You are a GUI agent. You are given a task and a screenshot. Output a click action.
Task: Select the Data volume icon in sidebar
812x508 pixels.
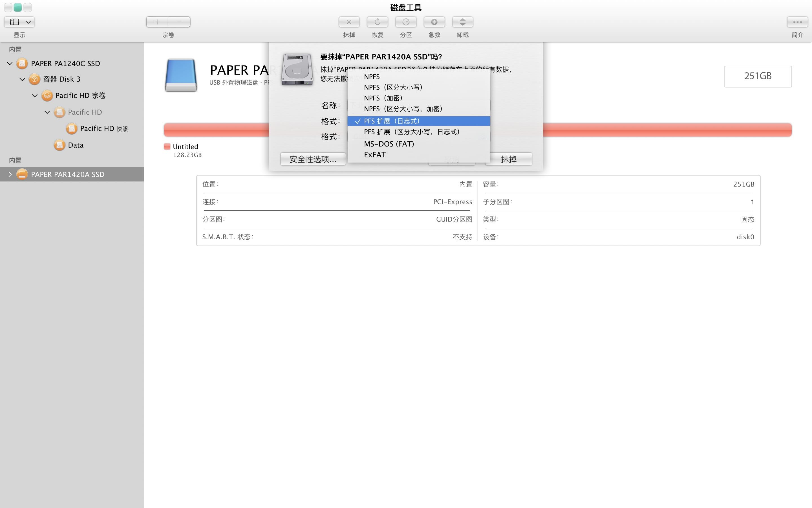click(x=59, y=145)
